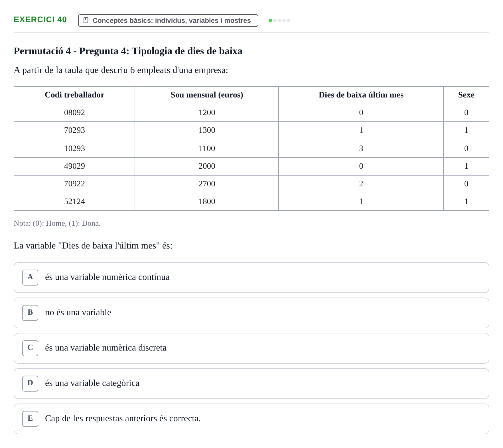Open the Conceptes bàsics topic tag
This screenshot has height=448, width=503.
point(168,21)
